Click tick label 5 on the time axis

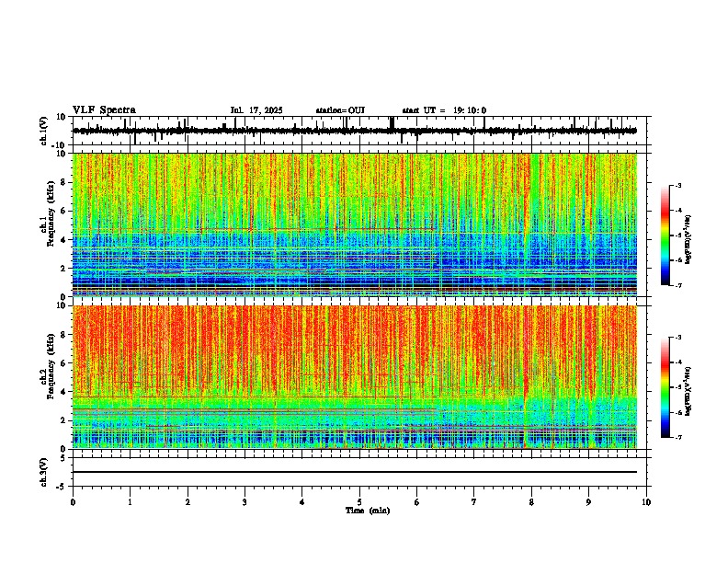(359, 502)
